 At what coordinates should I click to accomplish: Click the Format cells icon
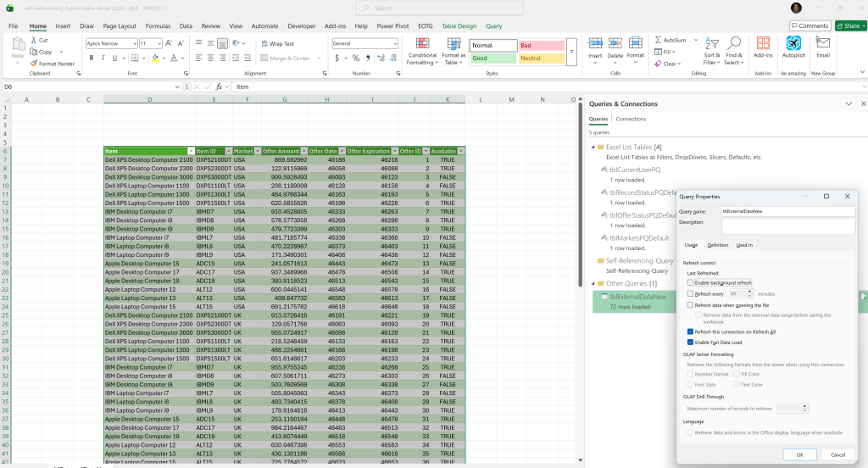pyautogui.click(x=636, y=43)
